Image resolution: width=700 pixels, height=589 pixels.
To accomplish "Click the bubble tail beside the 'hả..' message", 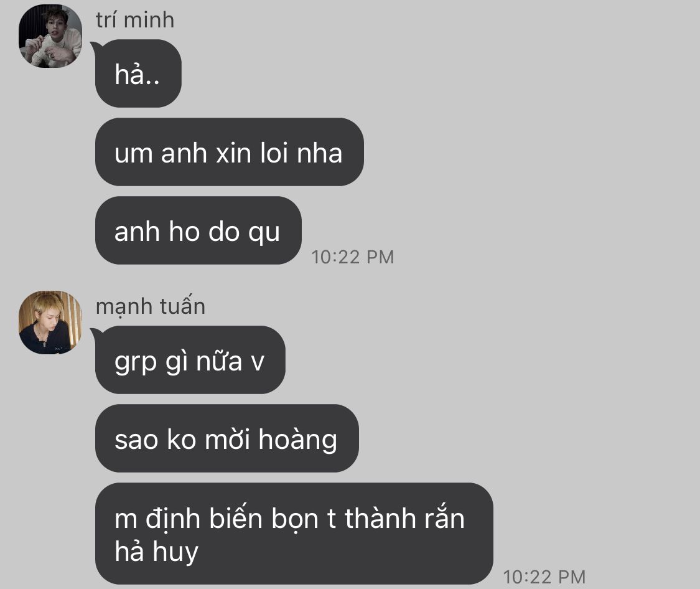I will (96, 48).
